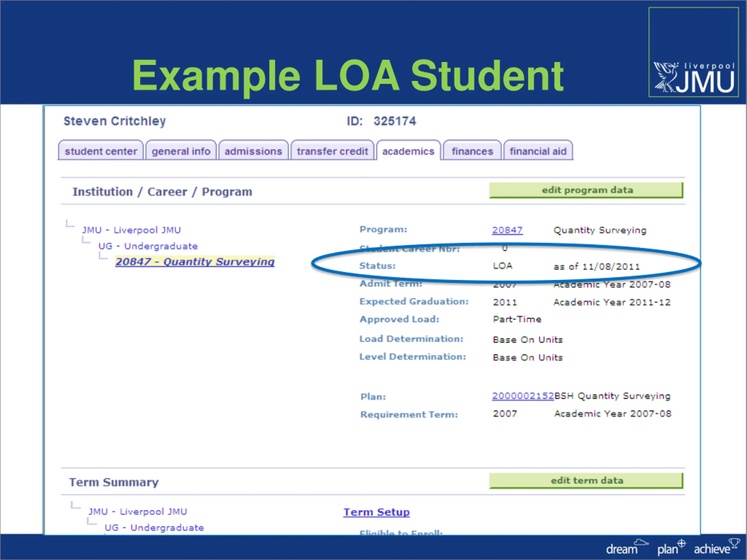Open plan link 2000002152
Viewport: 747px width, 560px height.
point(523,395)
